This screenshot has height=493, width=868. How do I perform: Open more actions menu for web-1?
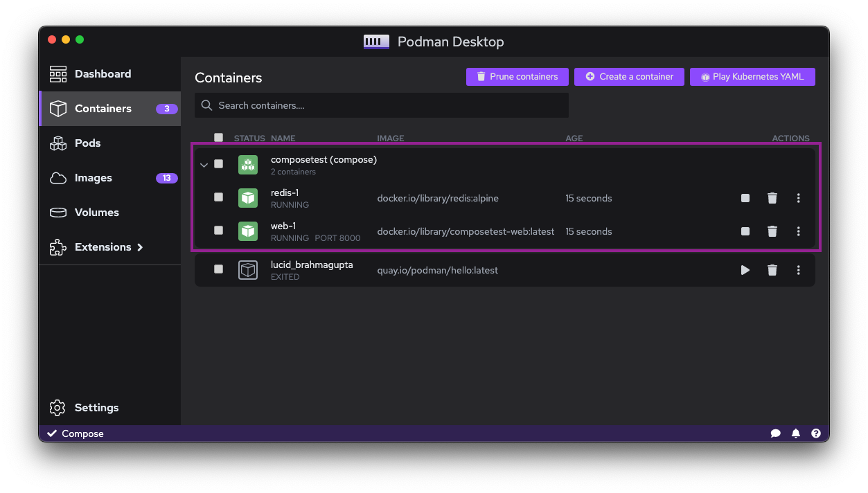tap(798, 231)
